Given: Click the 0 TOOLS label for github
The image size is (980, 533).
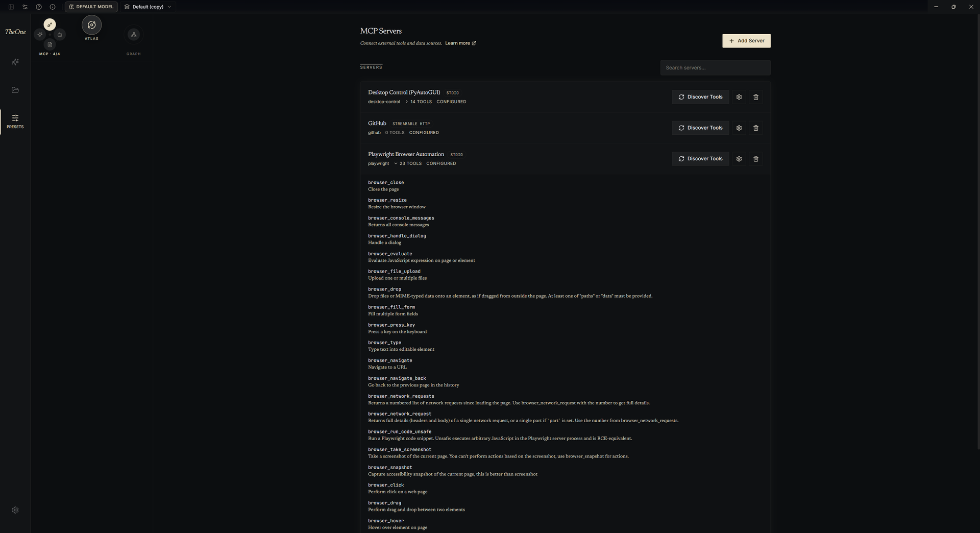Looking at the screenshot, I should click(395, 133).
